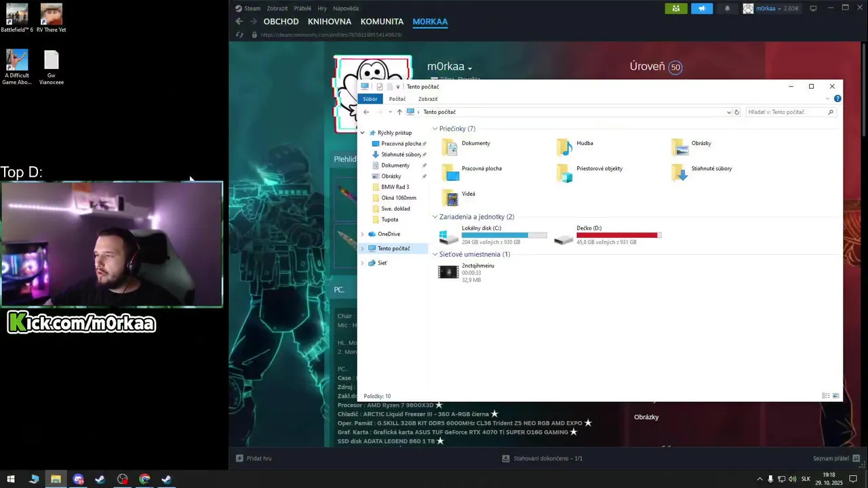The height and width of the screenshot is (488, 868).
Task: Go to KNIHOVNA in Steam
Action: click(x=330, y=22)
